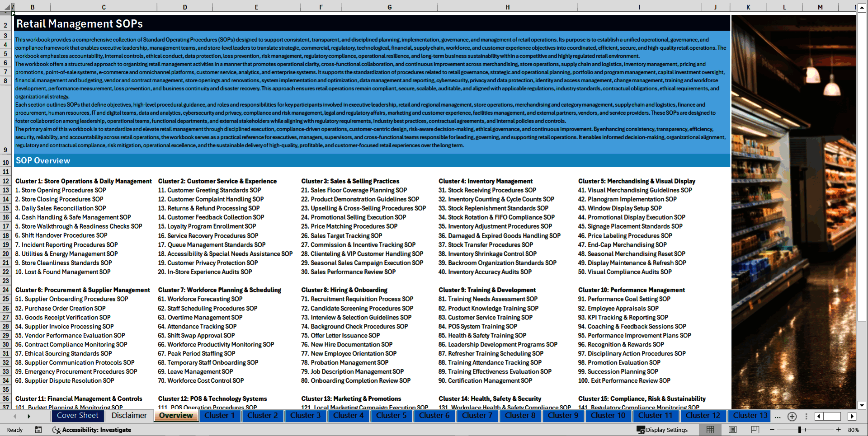Open the Disclaimer sheet tab
Viewport: 868px width, 436px height.
point(129,416)
